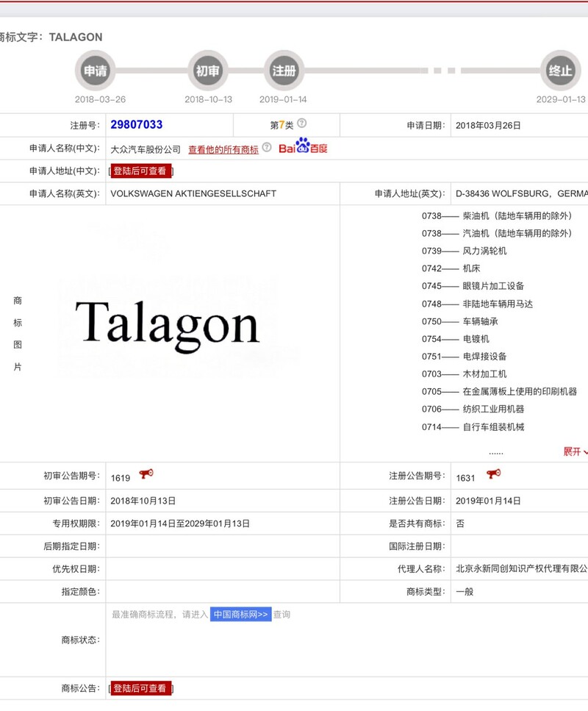Click the 2019年01月14日 registration announcement date
The height and width of the screenshot is (711, 588).
tap(488, 501)
